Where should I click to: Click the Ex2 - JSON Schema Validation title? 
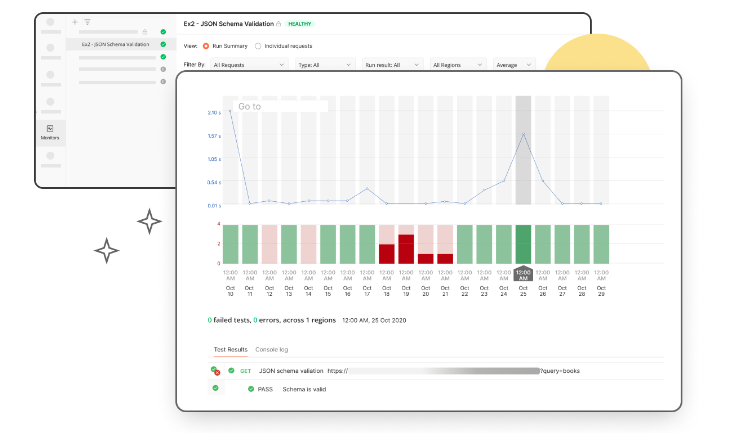[x=228, y=24]
